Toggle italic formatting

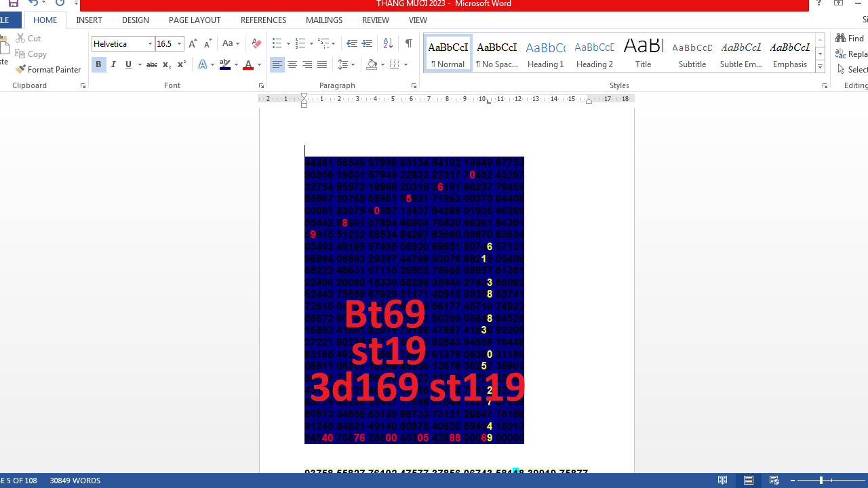[x=113, y=64]
